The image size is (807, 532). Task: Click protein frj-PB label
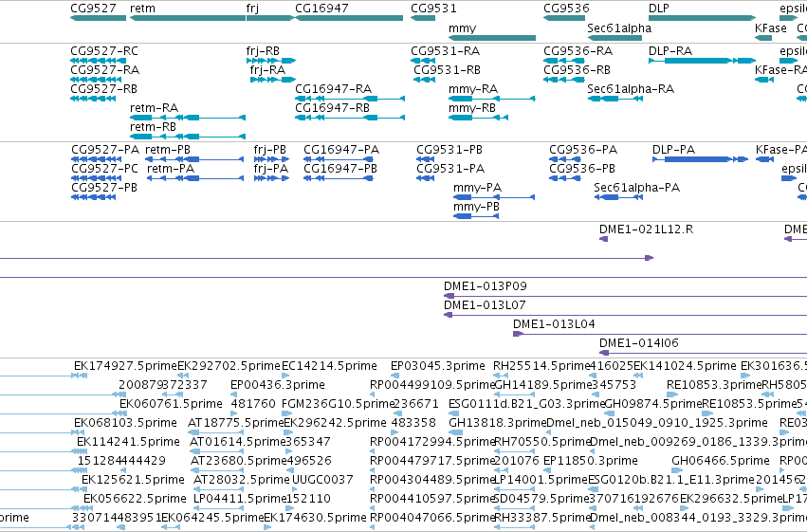[x=269, y=150]
